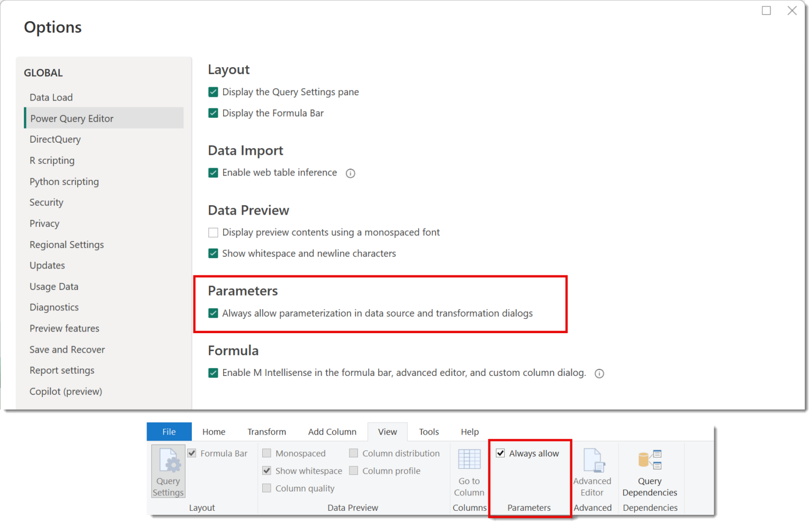Open Copilot (preview) settings

66,391
